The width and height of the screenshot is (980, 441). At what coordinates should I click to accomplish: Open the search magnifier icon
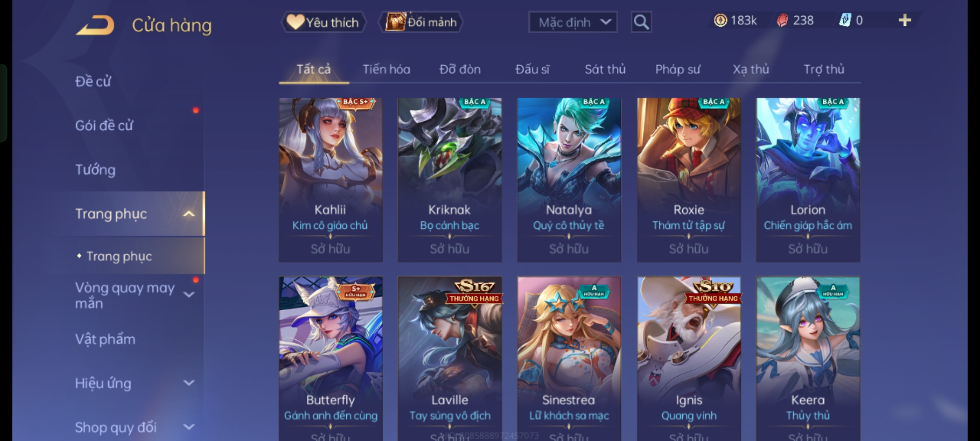[641, 22]
